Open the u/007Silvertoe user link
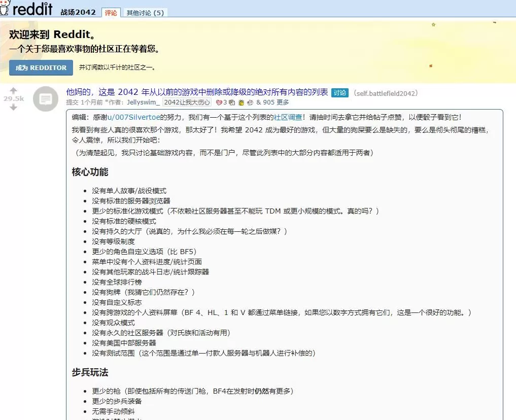Viewport: 516px width, 420px height. [134, 117]
